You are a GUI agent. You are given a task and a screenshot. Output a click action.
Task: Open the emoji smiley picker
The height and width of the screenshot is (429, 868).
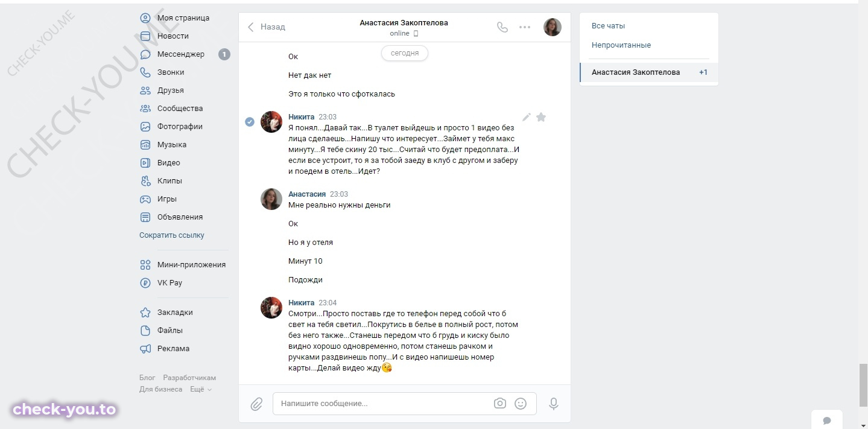521,404
